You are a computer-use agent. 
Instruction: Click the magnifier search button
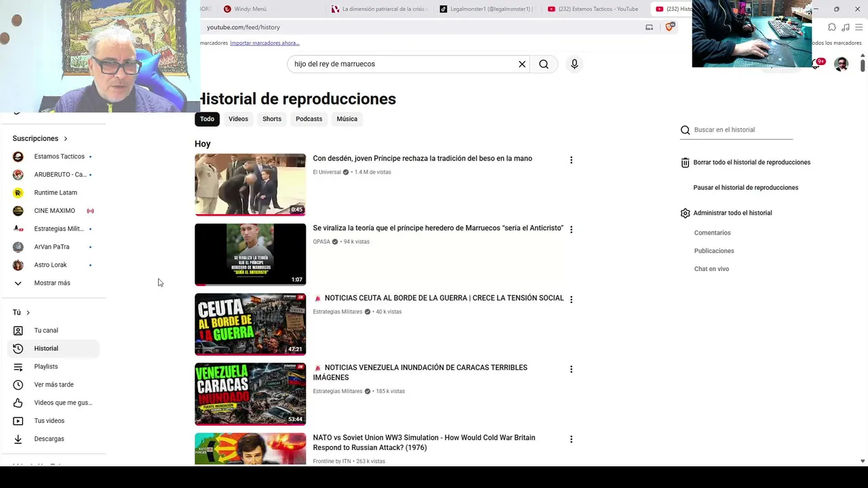[x=544, y=64]
